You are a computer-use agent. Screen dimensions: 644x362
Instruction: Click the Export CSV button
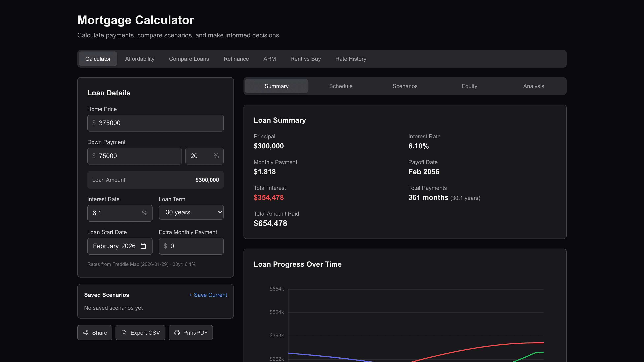tap(140, 332)
